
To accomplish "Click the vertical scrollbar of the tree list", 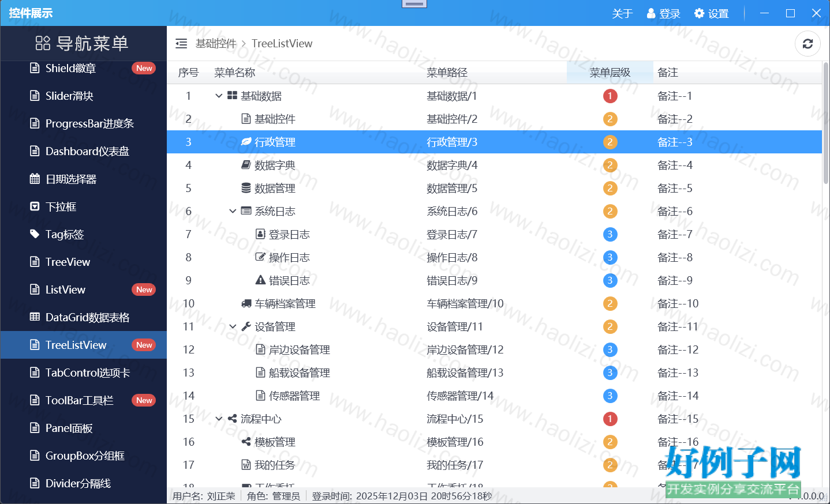I will click(826, 122).
